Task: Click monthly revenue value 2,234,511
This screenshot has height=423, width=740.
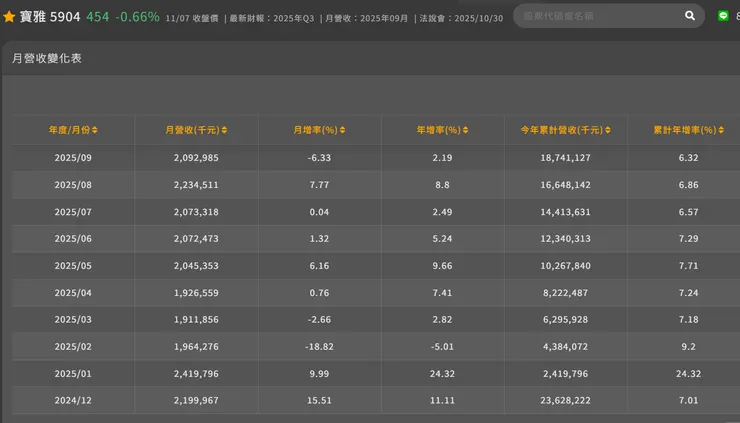Action: pos(196,185)
